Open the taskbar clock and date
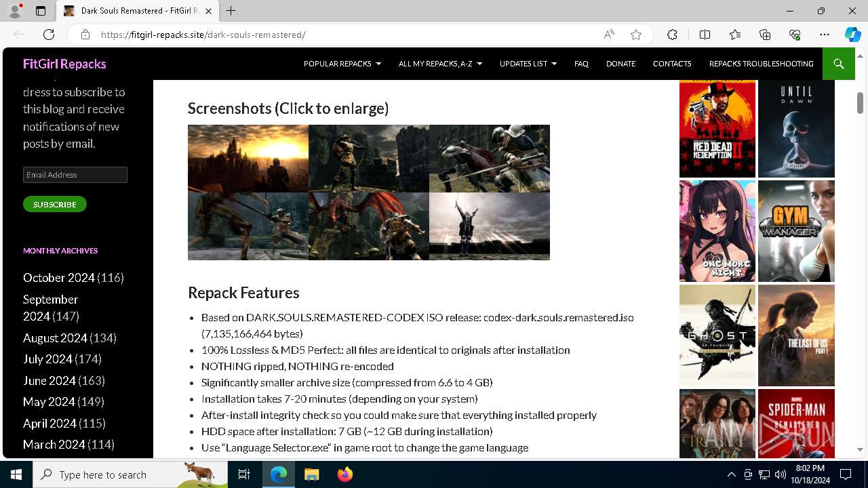 [810, 474]
